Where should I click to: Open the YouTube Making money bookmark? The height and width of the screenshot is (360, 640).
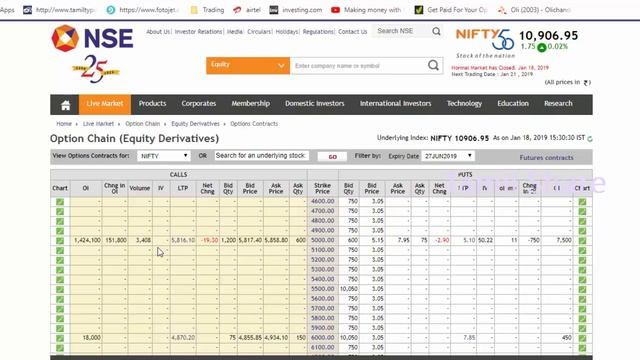(x=367, y=10)
